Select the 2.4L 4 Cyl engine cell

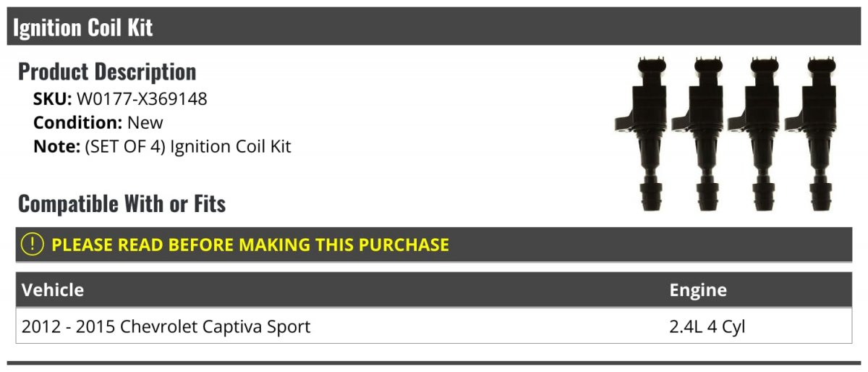(x=707, y=326)
